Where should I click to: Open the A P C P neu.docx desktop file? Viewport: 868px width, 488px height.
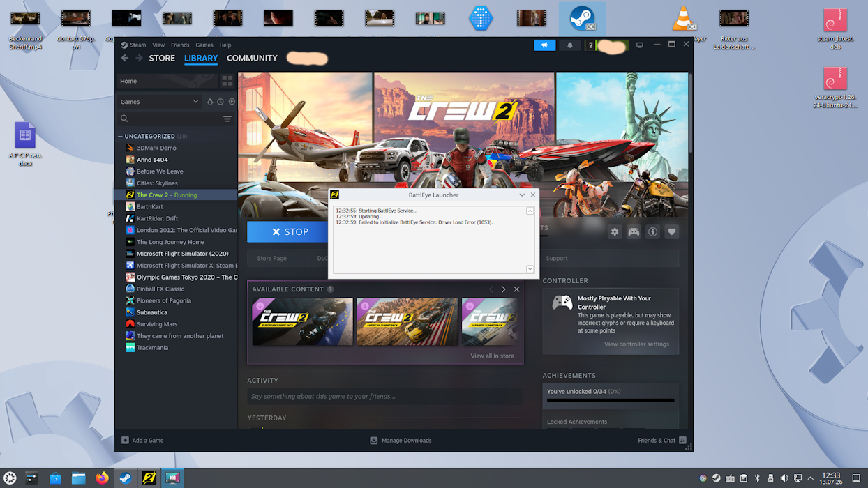25,144
